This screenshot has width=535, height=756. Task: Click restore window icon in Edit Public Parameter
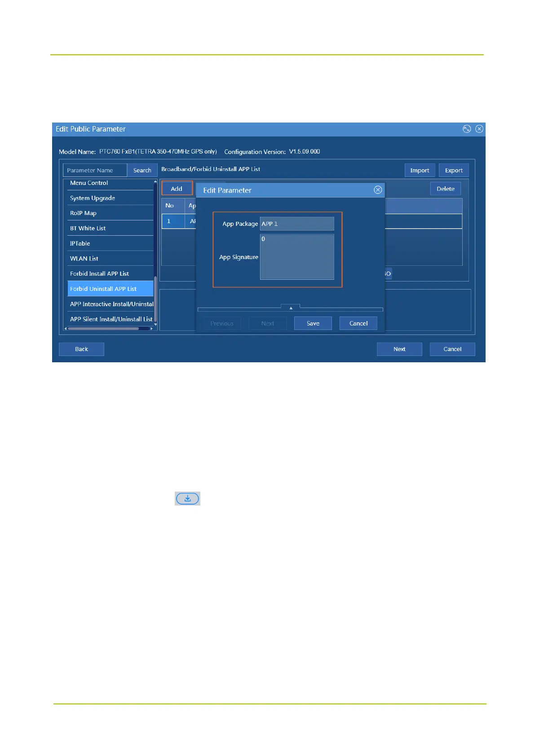(467, 129)
